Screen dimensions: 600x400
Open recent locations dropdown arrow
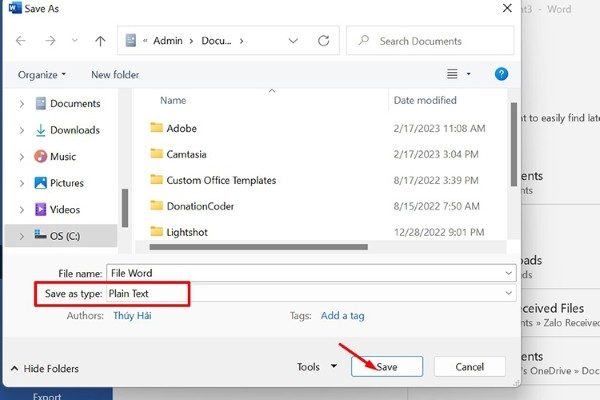[x=75, y=40]
